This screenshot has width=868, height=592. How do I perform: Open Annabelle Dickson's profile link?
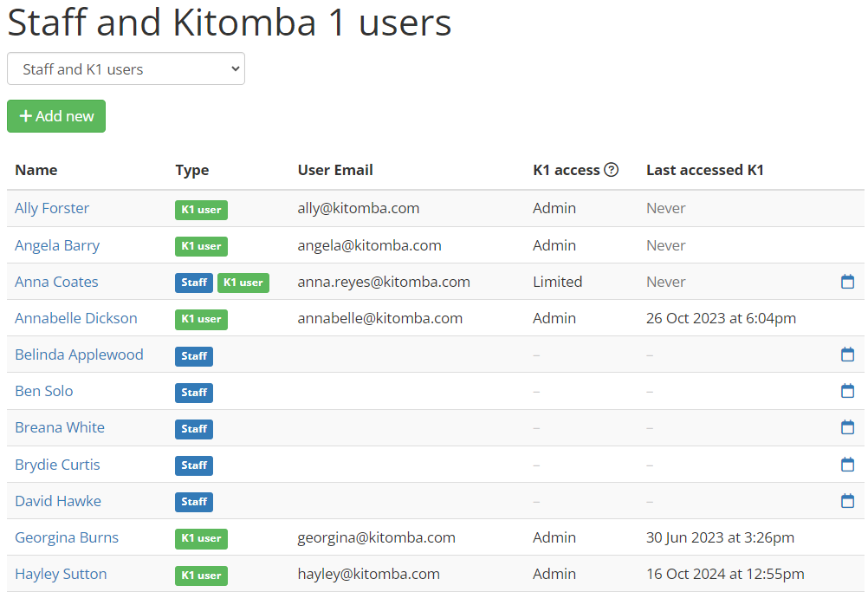[x=76, y=318]
